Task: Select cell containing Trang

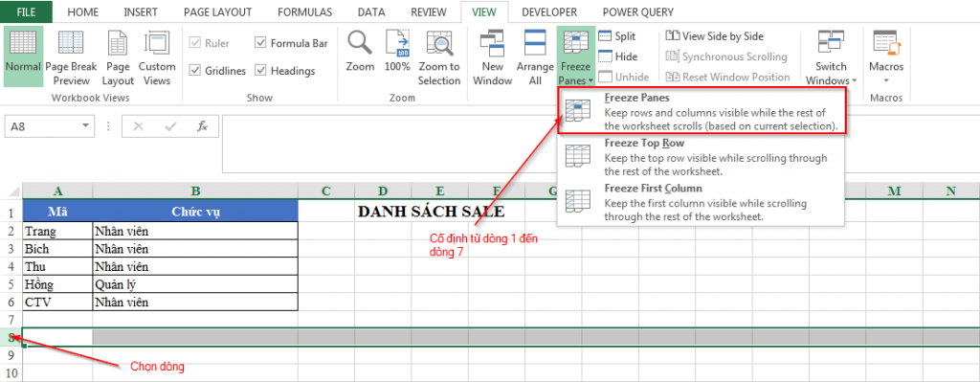Action: tap(57, 232)
